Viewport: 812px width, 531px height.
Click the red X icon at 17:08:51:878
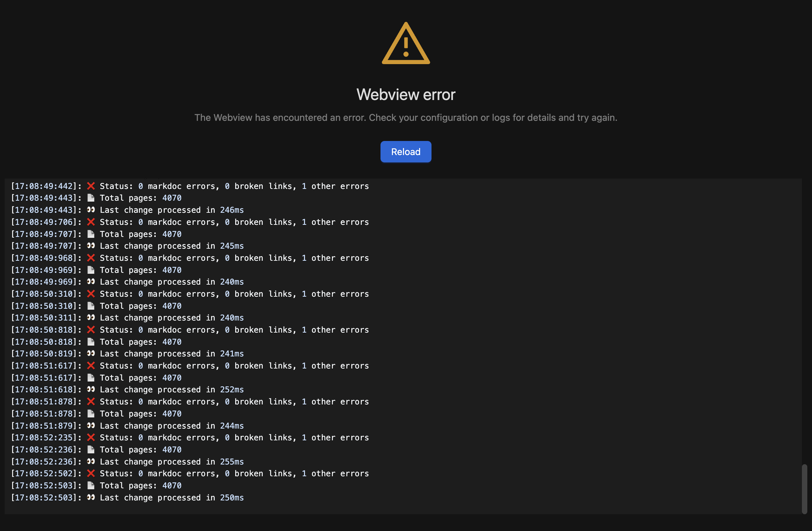coord(91,402)
